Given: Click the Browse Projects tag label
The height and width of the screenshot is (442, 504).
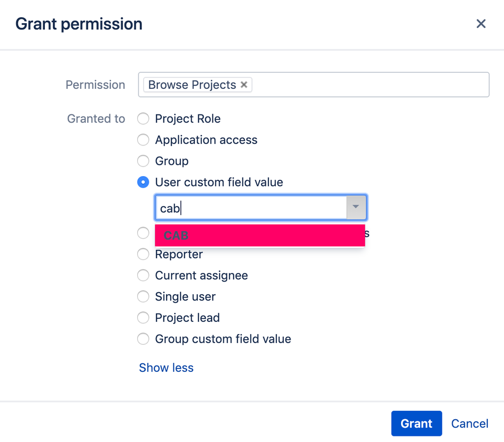Looking at the screenshot, I should 192,85.
